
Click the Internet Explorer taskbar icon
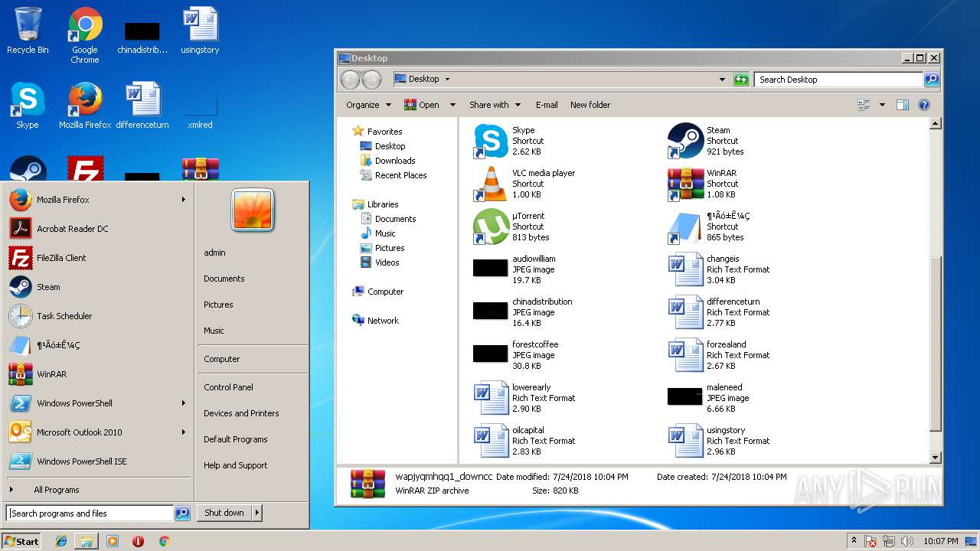tap(61, 541)
